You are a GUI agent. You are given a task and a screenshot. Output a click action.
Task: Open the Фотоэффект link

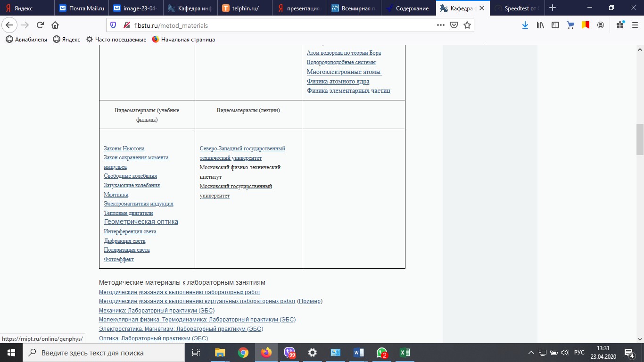coord(119,259)
